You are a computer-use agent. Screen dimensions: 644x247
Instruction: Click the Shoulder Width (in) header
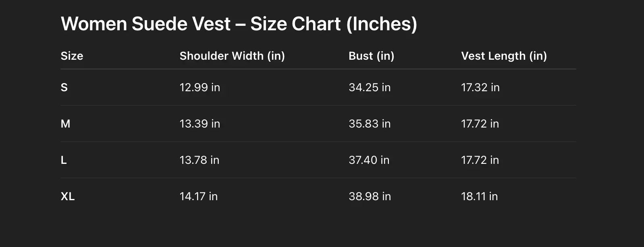[232, 56]
